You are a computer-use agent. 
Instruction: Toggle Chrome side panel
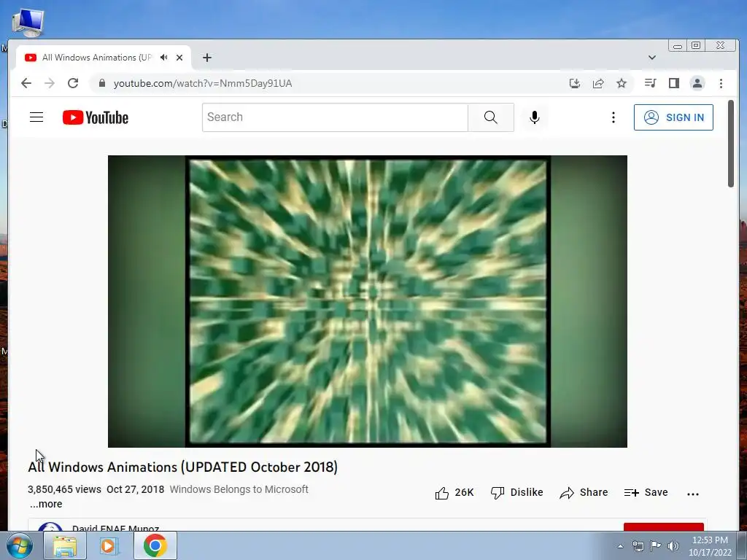point(673,83)
